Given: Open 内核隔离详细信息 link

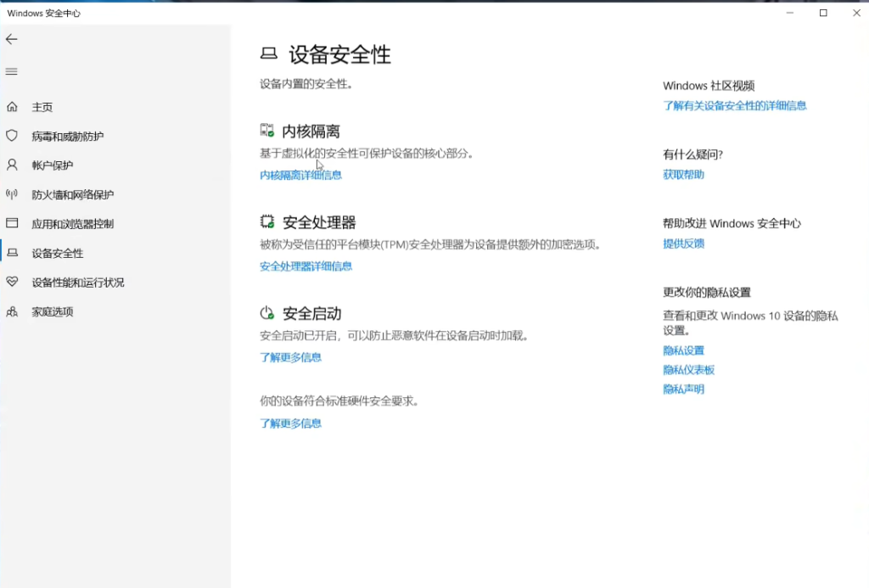Looking at the screenshot, I should tap(301, 175).
